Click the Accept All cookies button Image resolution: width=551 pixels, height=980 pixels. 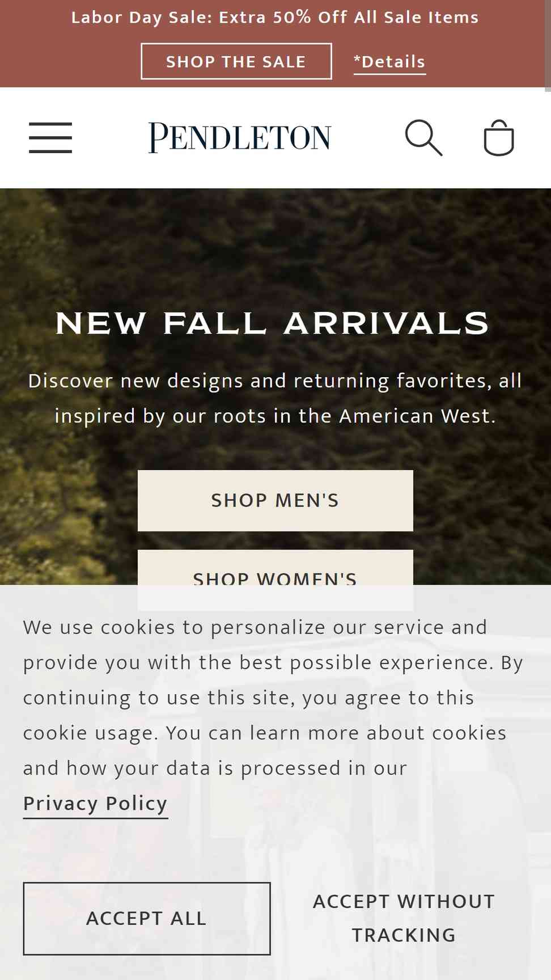(147, 919)
